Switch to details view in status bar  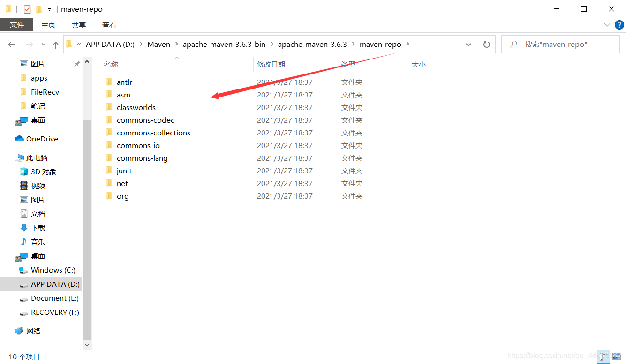pyautogui.click(x=603, y=357)
